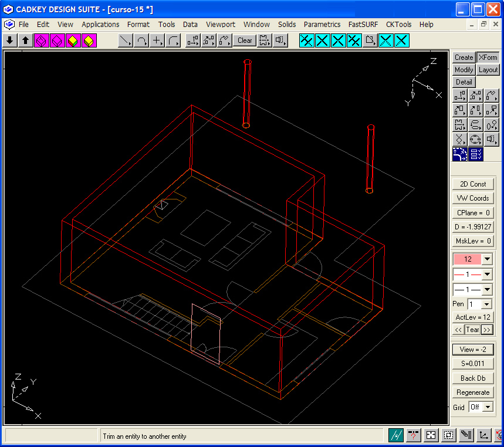Select the line drawing tool icon

[x=126, y=40]
